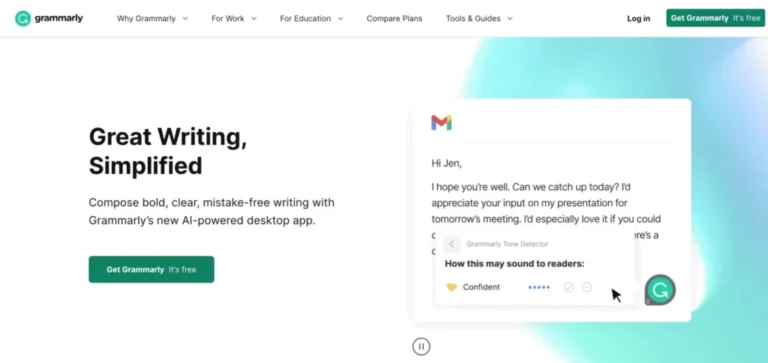Click the Log in link

coord(639,19)
